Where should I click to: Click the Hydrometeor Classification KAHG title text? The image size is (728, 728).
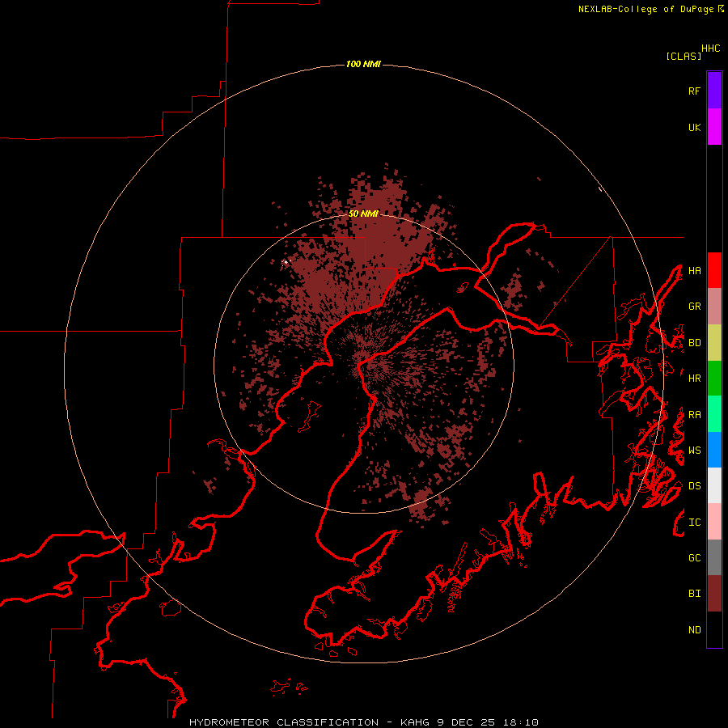[364, 722]
